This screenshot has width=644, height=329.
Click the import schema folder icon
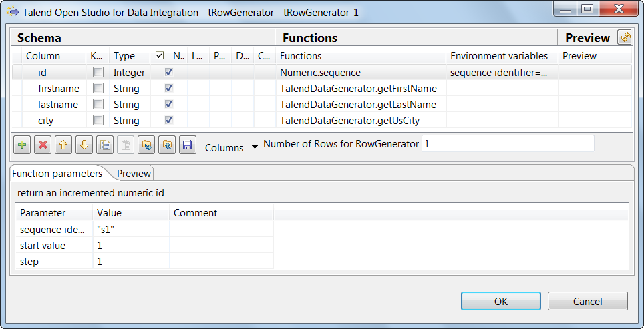point(146,145)
